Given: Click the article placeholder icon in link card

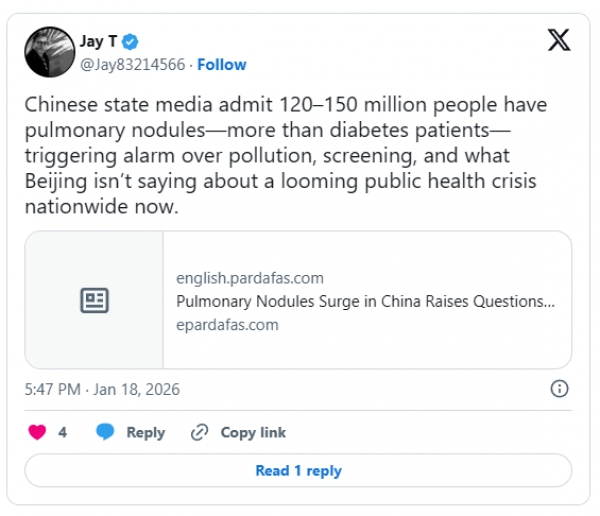Looking at the screenshot, I should pyautogui.click(x=94, y=301).
